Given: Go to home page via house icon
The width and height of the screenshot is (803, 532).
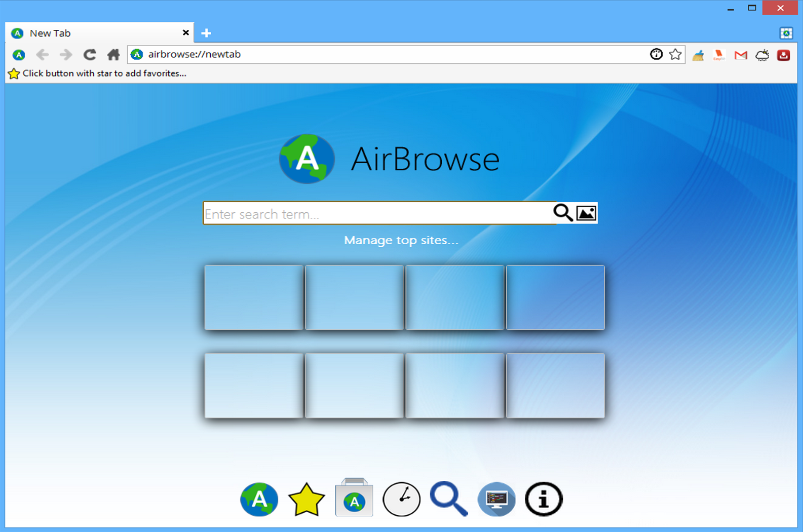Looking at the screenshot, I should click(113, 54).
